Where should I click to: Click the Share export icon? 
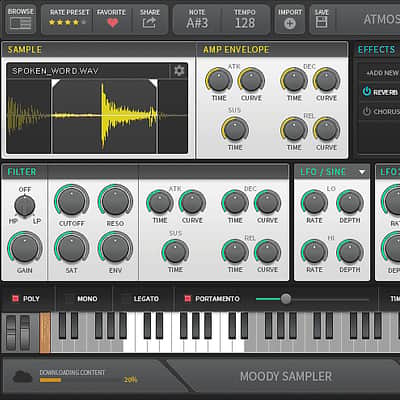click(x=149, y=23)
